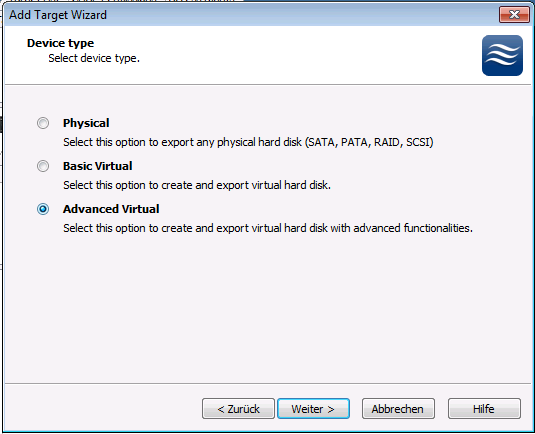The image size is (535, 434).
Task: Continue with the Weiter button
Action: pos(313,408)
